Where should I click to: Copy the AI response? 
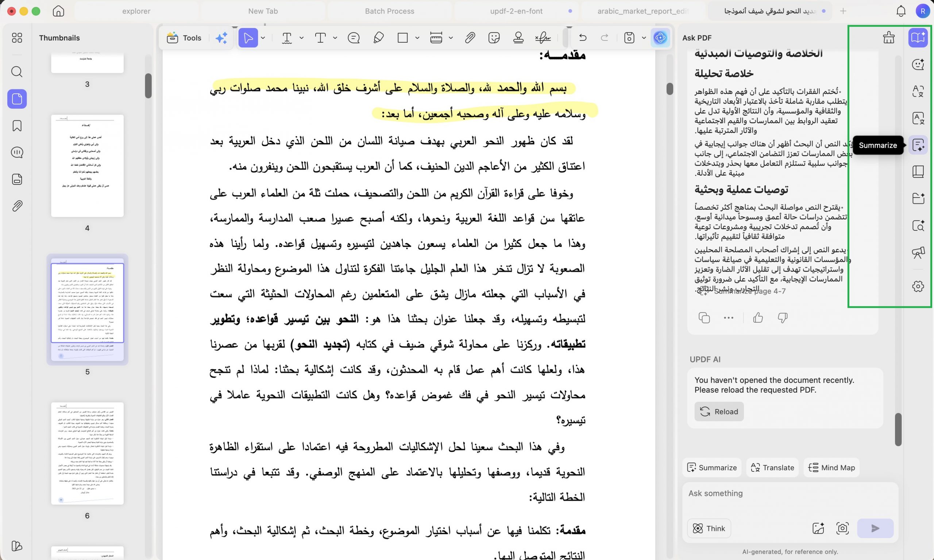coord(704,318)
